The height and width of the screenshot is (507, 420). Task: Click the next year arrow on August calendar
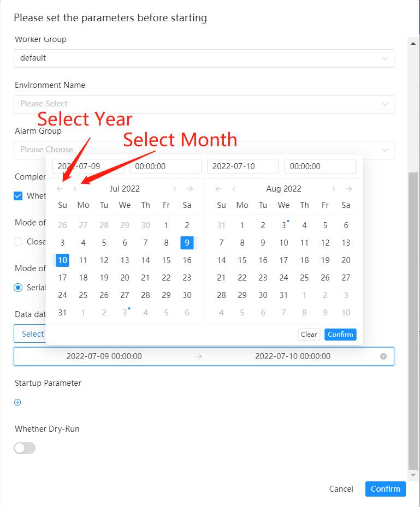(348, 189)
